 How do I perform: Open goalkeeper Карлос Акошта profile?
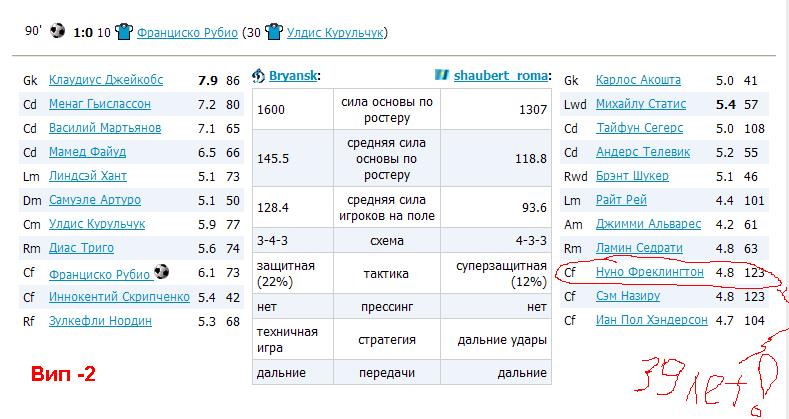pyautogui.click(x=638, y=80)
